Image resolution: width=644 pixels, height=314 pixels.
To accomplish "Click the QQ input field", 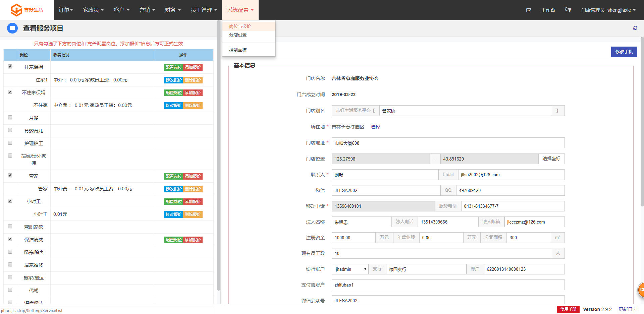I will [510, 190].
